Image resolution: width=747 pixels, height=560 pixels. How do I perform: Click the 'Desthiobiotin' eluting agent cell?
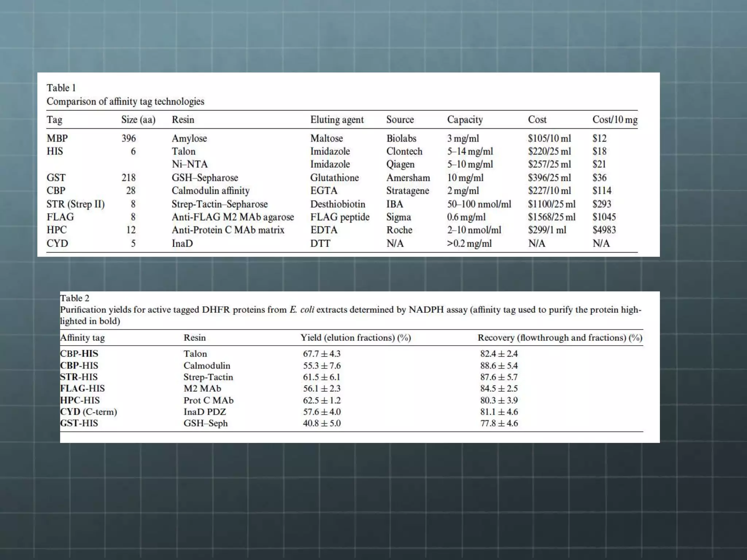click(x=337, y=204)
